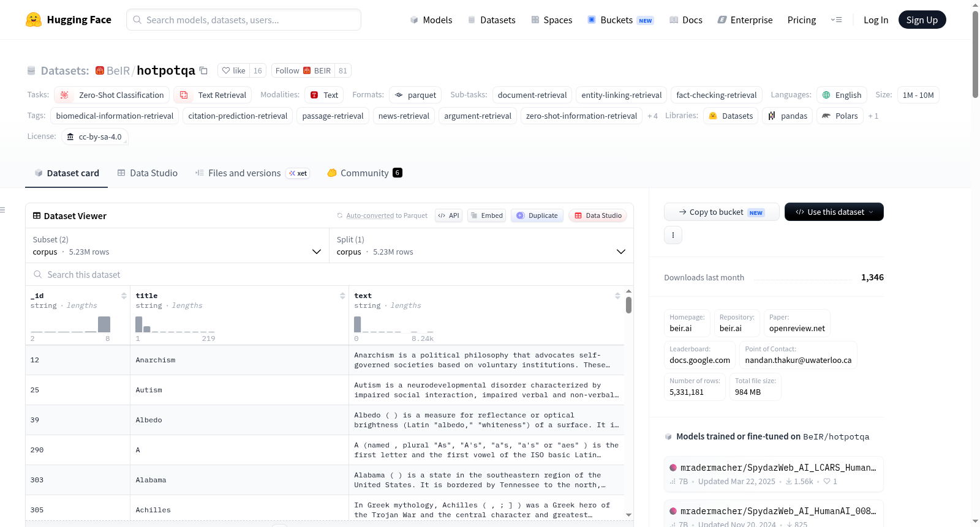Viewport: 980px width, 527px height.
Task: Follow the BEIR organization
Action: click(x=303, y=70)
